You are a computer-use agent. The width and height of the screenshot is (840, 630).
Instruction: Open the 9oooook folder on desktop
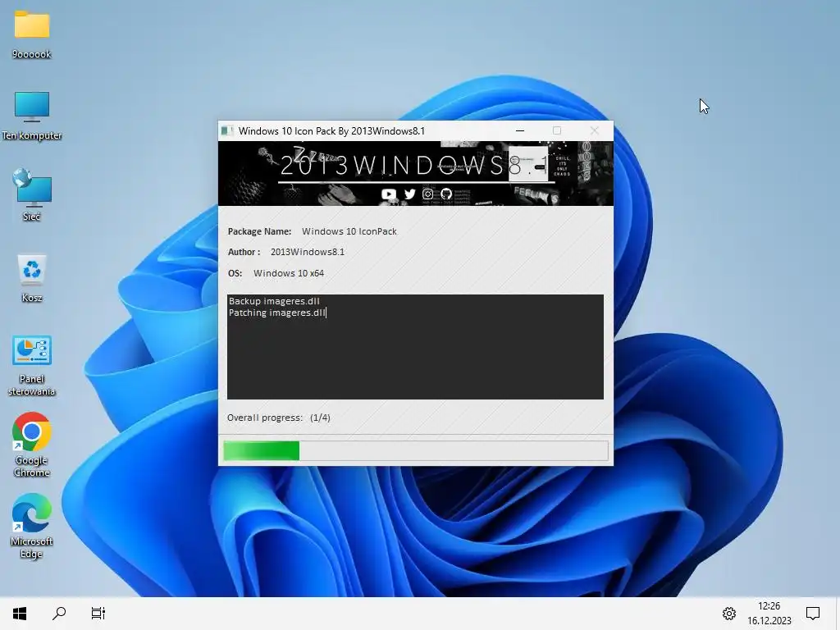click(32, 33)
